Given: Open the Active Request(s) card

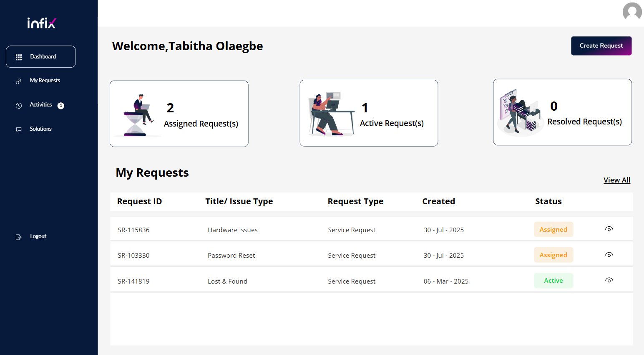Looking at the screenshot, I should (369, 113).
